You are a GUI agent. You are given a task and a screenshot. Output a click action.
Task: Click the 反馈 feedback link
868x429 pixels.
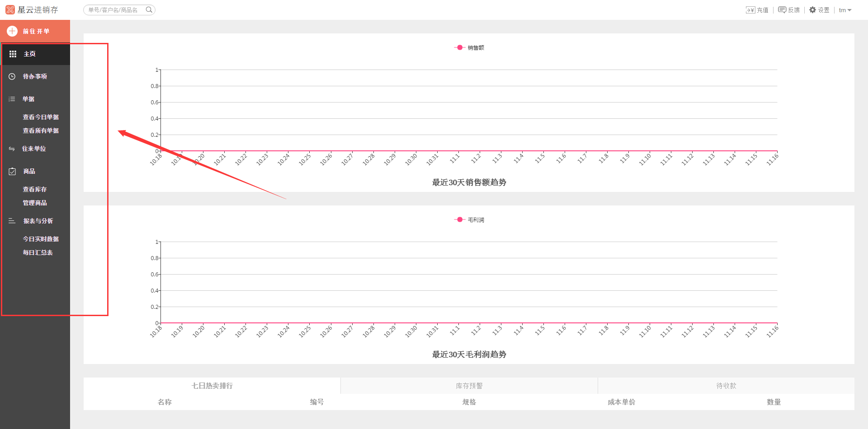point(789,10)
